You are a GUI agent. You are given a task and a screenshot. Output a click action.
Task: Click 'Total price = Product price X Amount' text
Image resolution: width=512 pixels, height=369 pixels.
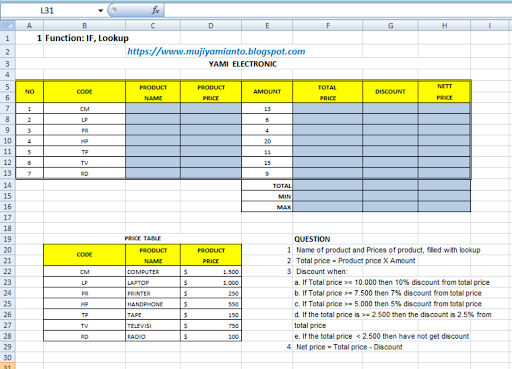click(x=356, y=261)
